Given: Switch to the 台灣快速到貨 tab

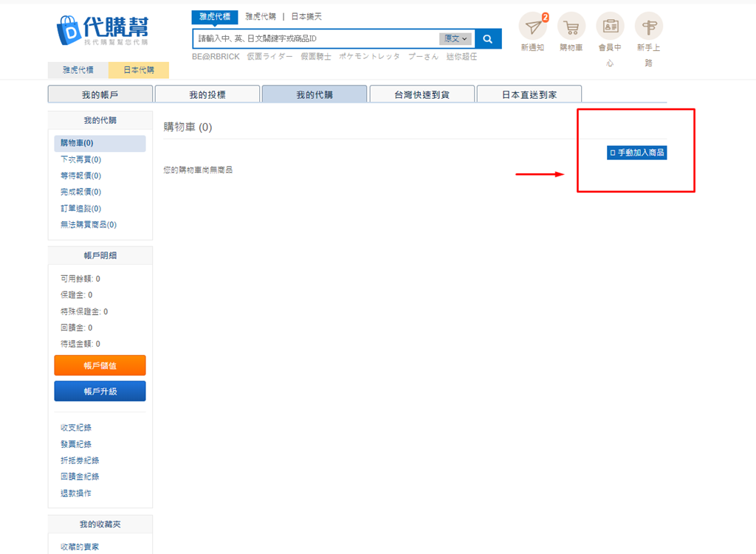Looking at the screenshot, I should (422, 94).
